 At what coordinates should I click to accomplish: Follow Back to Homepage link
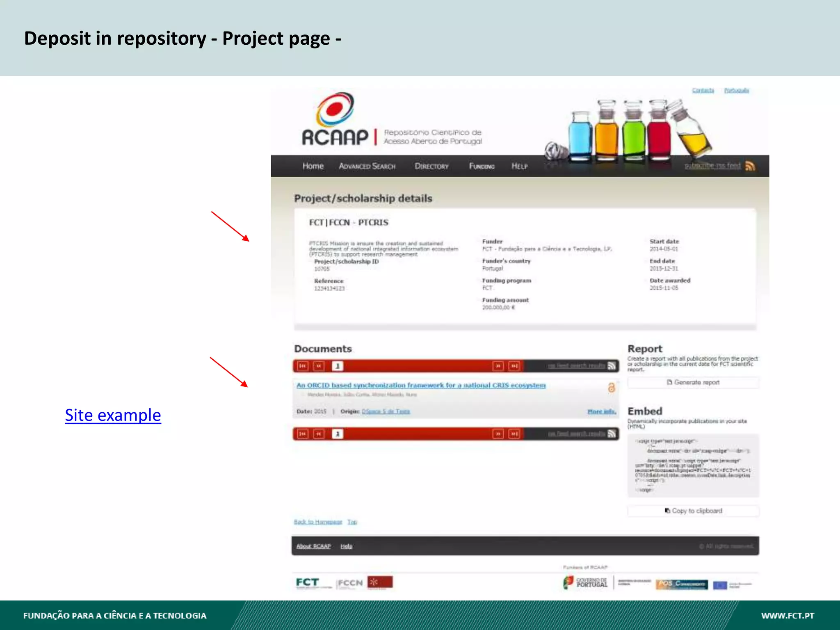point(318,522)
